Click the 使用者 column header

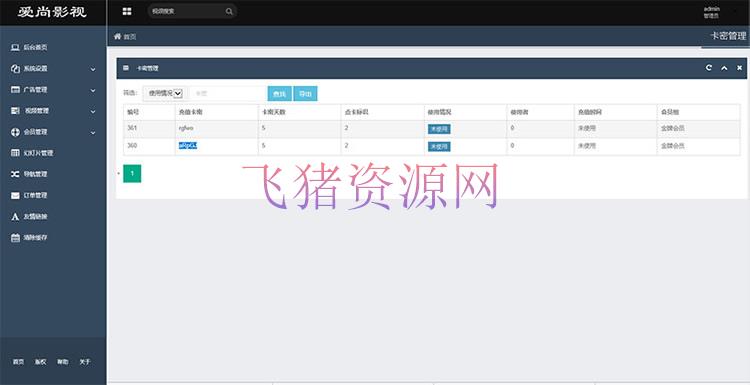[x=519, y=112]
